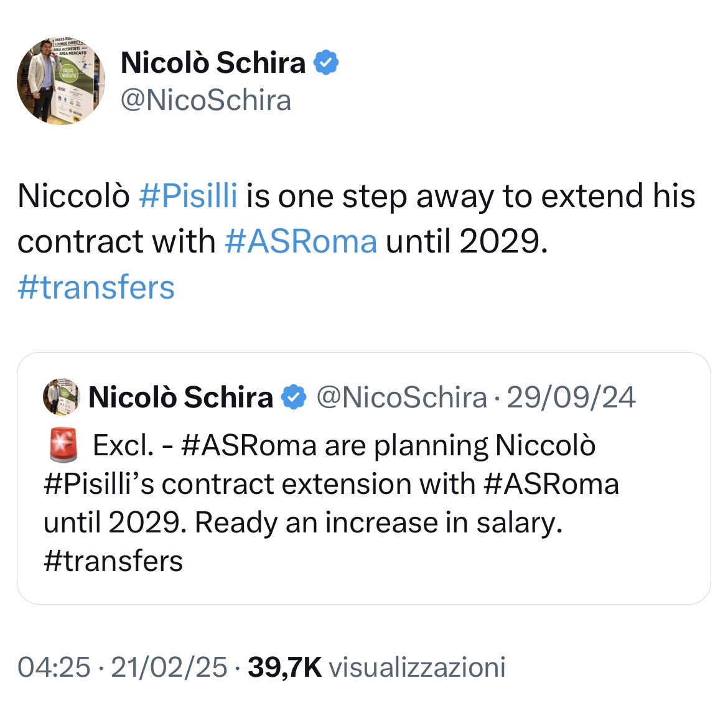Screen dimensions: 728x701
Task: Open the #Pisilli hashtag in main tweet
Action: [188, 195]
